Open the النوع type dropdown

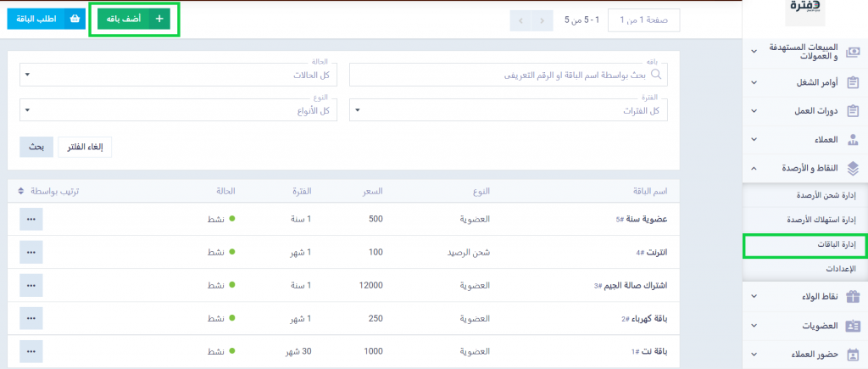pos(178,110)
